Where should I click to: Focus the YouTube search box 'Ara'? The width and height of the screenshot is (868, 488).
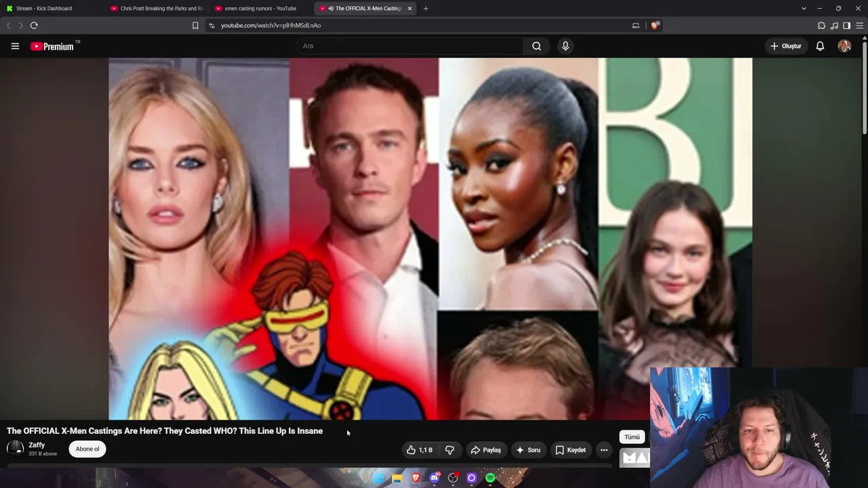click(x=410, y=46)
